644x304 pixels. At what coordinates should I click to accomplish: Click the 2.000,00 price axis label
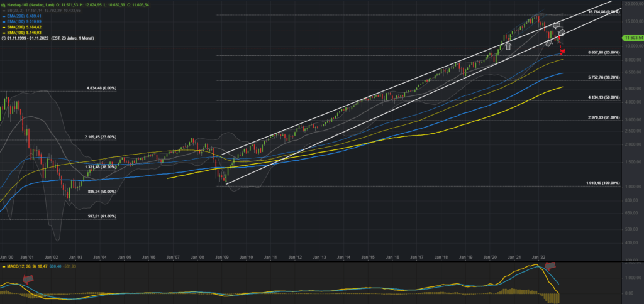(634, 144)
